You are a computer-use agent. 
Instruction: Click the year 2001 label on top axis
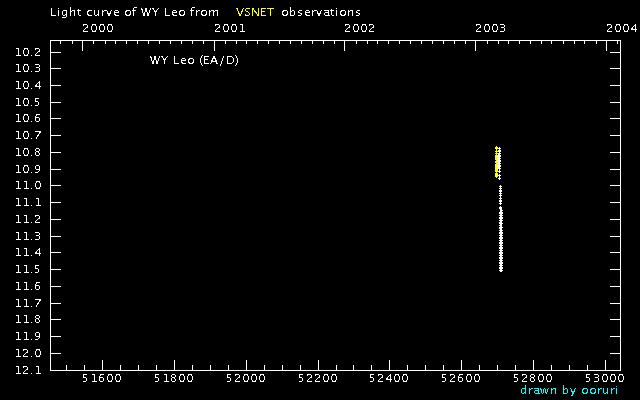click(x=231, y=29)
